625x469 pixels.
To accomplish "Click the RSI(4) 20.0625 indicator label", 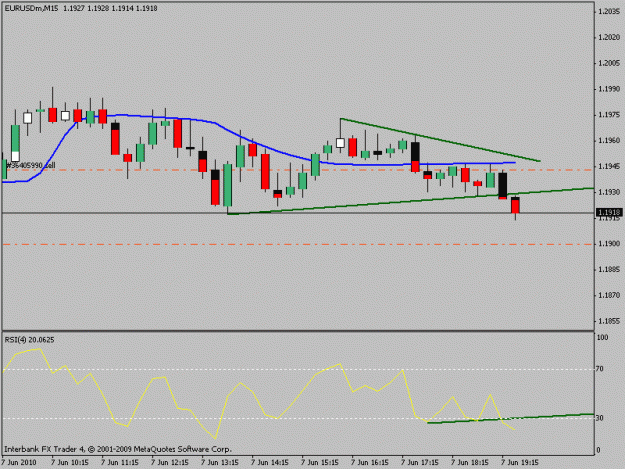I will (x=29, y=340).
